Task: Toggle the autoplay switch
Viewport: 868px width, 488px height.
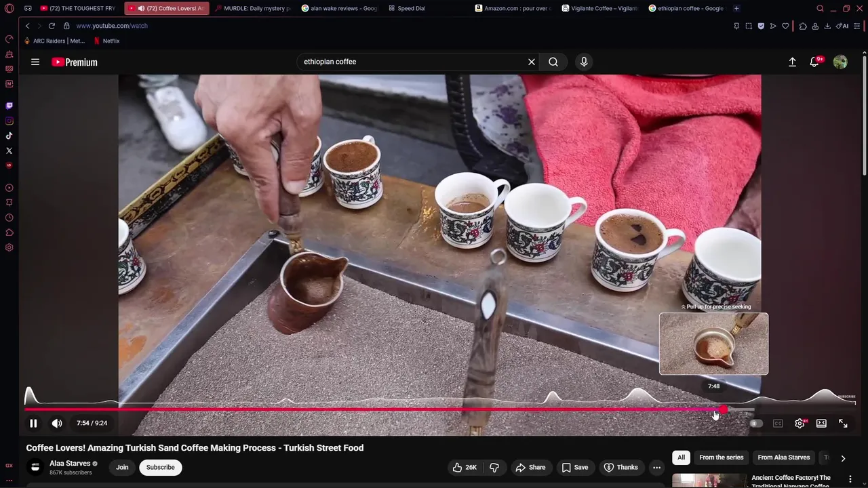Action: point(755,424)
